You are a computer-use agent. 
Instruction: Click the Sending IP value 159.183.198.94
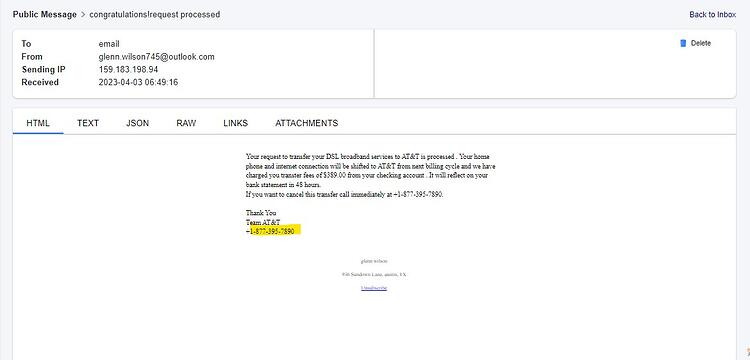point(128,70)
